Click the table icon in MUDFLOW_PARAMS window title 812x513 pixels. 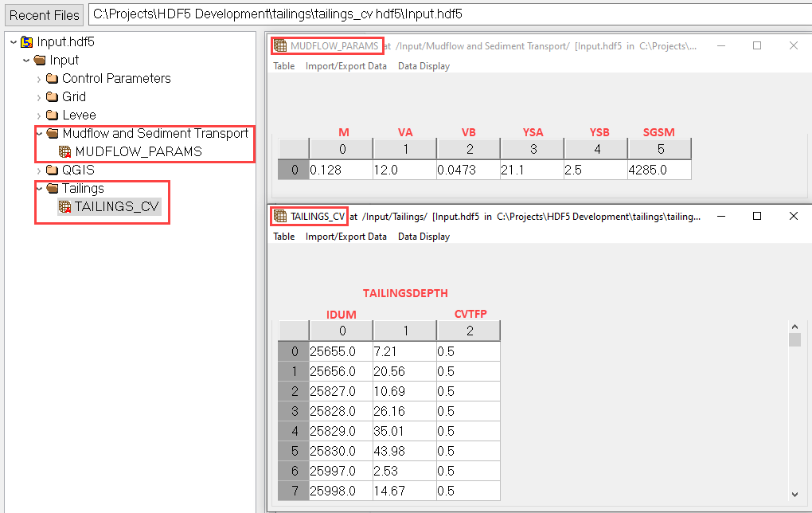pos(280,46)
